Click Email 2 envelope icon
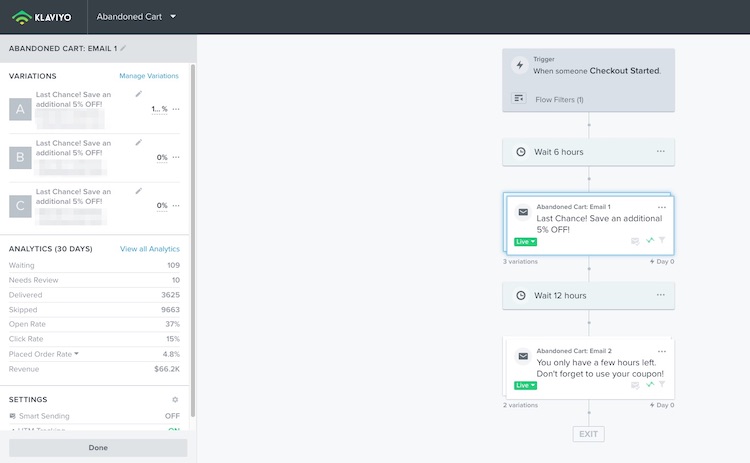 pos(523,356)
